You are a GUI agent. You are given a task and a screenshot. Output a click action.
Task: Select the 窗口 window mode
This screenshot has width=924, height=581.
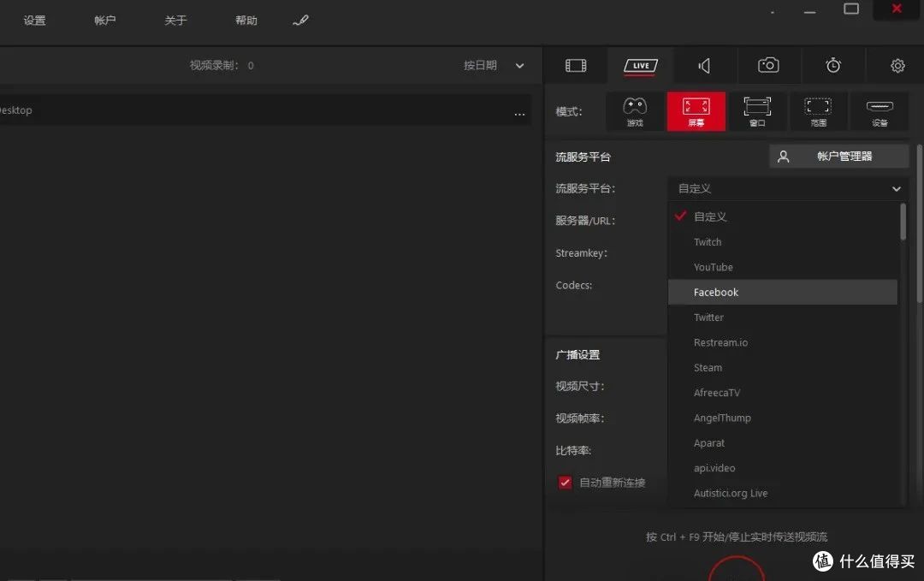click(x=757, y=111)
